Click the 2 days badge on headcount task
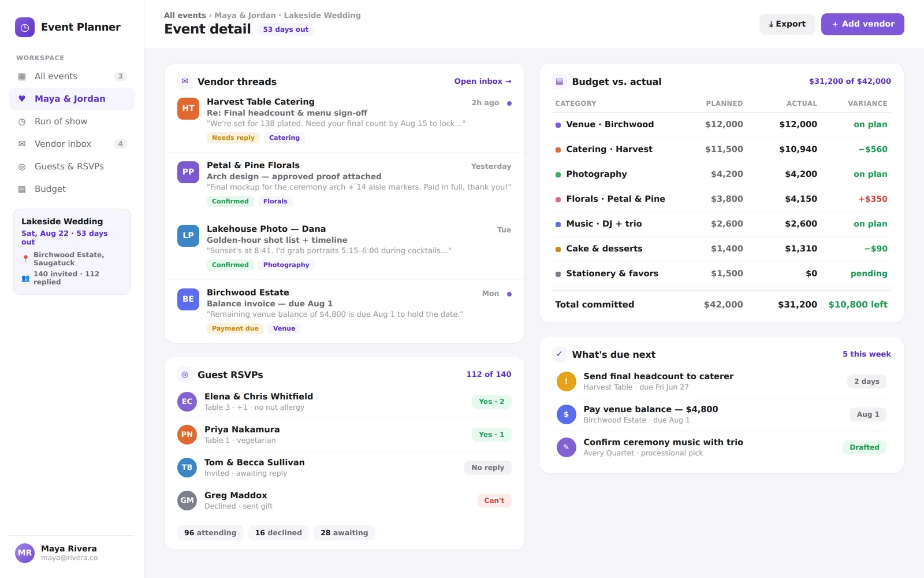The image size is (924, 578). click(867, 381)
